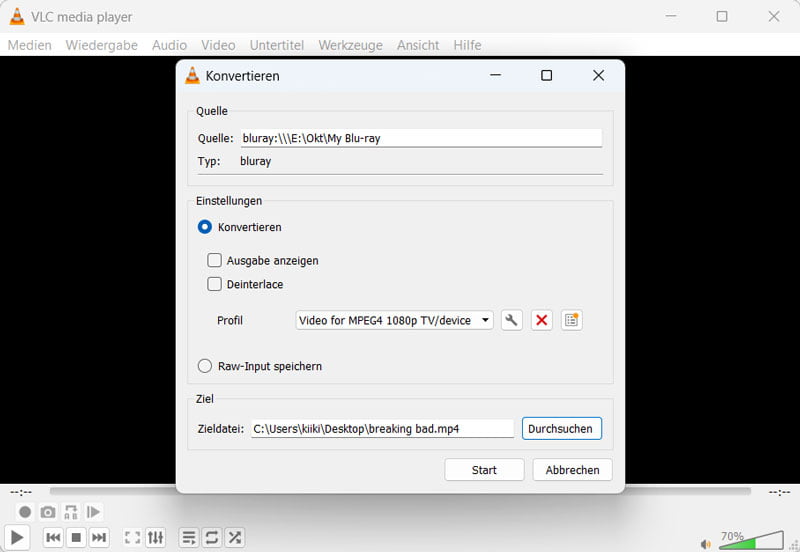Open the Hilfe menu

coord(467,45)
